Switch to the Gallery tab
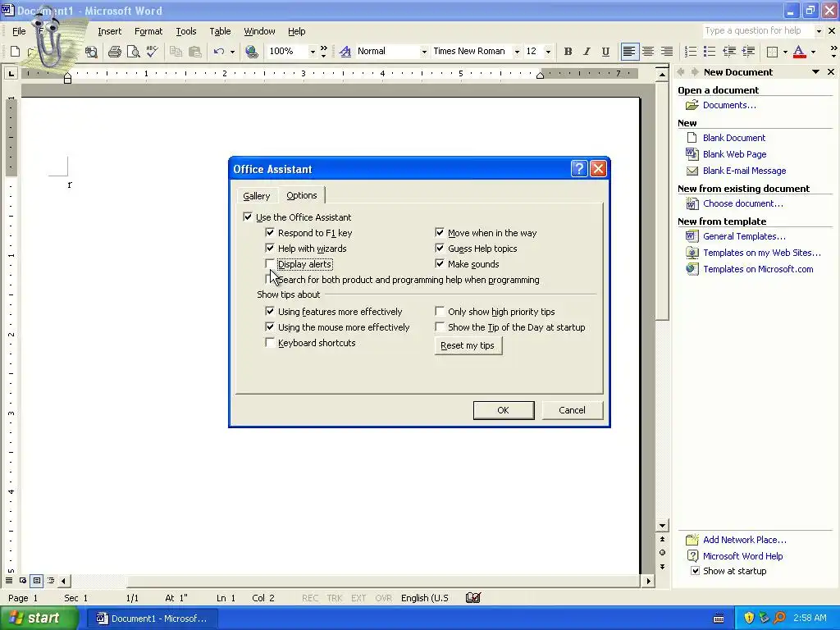Image resolution: width=840 pixels, height=630 pixels. 256,196
